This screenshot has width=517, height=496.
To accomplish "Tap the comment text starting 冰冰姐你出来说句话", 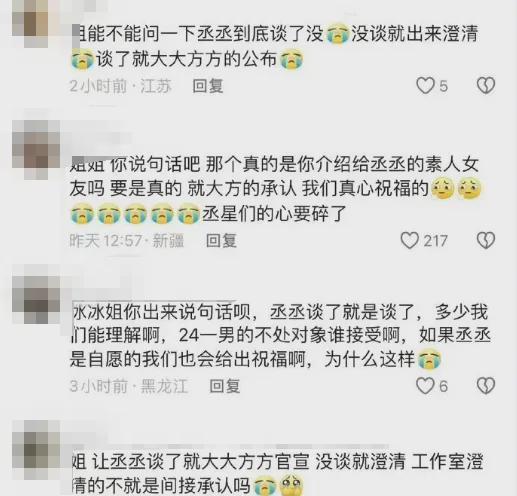I will coord(280,336).
